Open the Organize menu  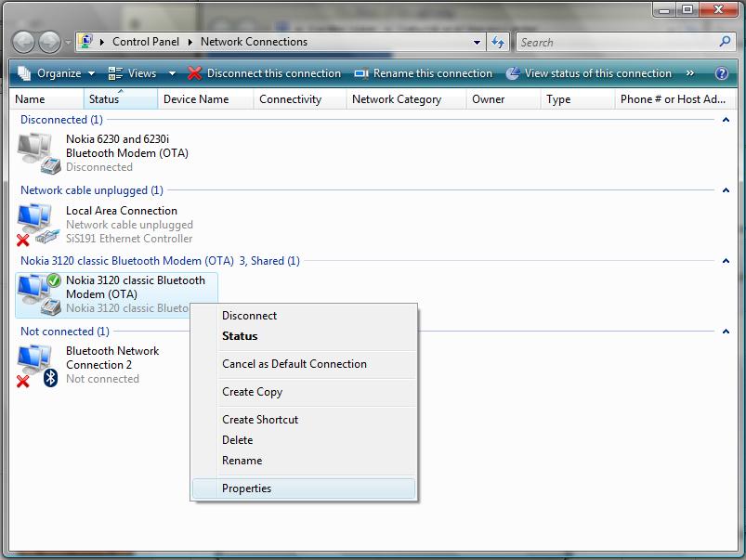(56, 73)
